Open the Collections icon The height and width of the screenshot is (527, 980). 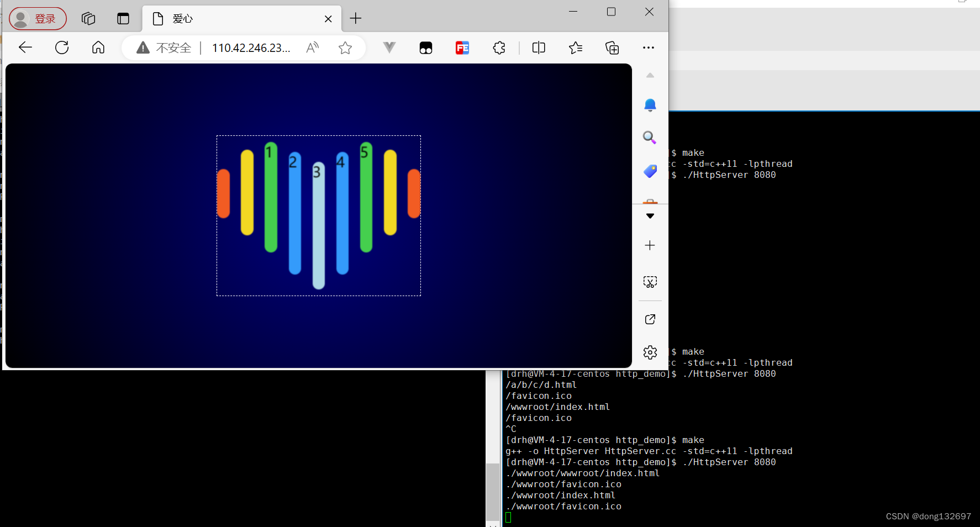(x=612, y=48)
